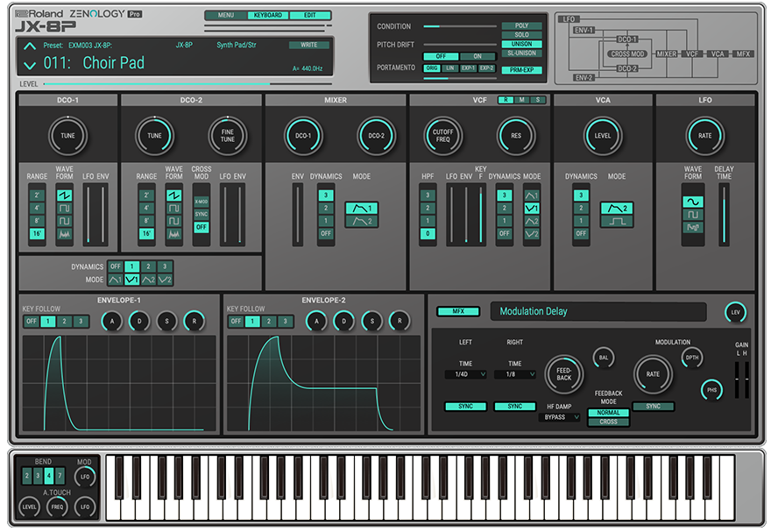This screenshot has width=771, height=532.
Task: Click the next preset down arrow
Action: point(30,66)
